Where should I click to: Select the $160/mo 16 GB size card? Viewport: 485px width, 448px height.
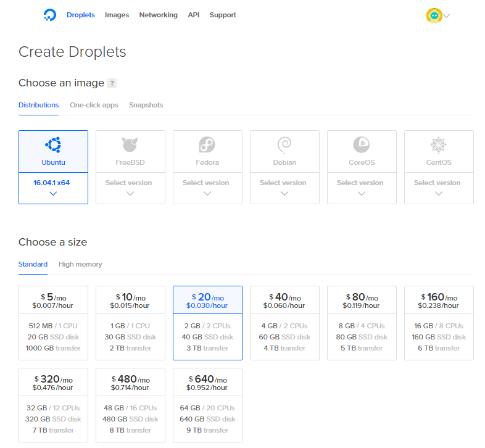pyautogui.click(x=439, y=322)
